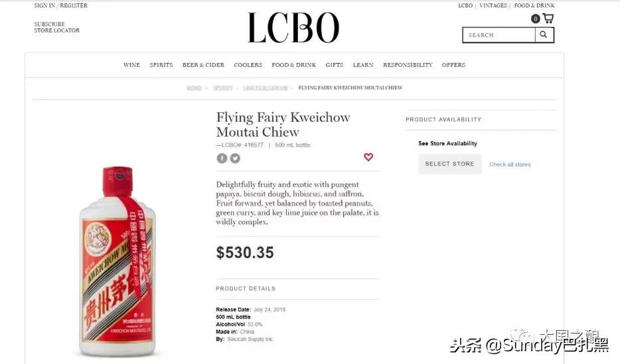620x364 pixels.
Task: Click the Vintages top link
Action: click(x=493, y=5)
